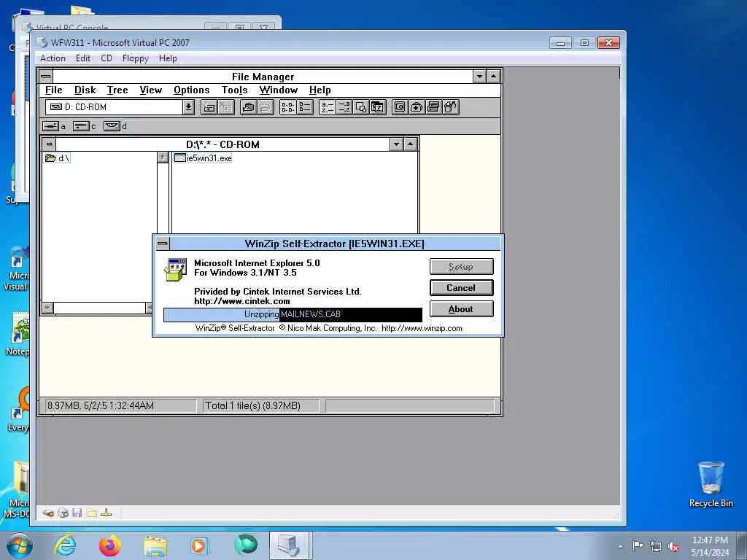Click the Backup disk-safe toolbar icon
747x560 pixels.
[x=400, y=107]
